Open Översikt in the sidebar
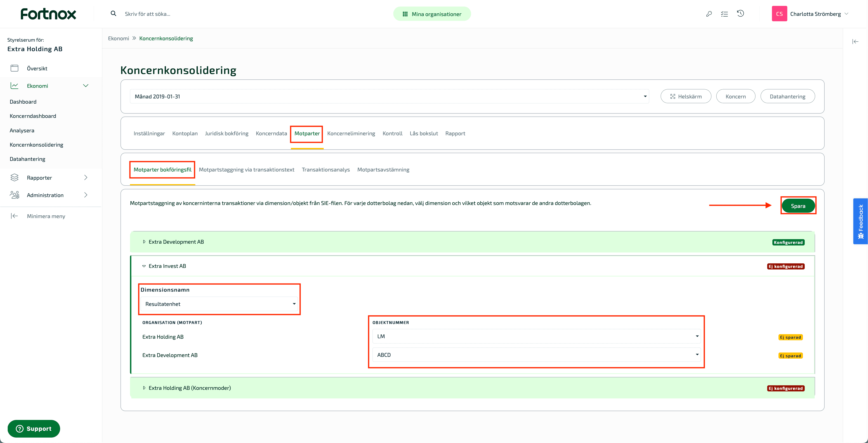The height and width of the screenshot is (443, 868). click(x=37, y=68)
